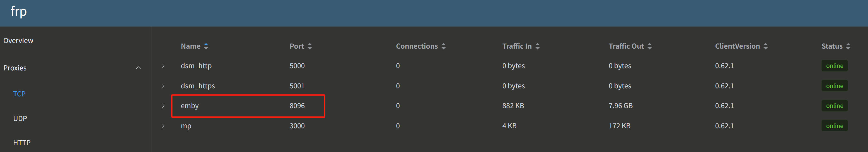The height and width of the screenshot is (152, 868).
Task: Sort by Traffic Out arrows icon
Action: 650,46
